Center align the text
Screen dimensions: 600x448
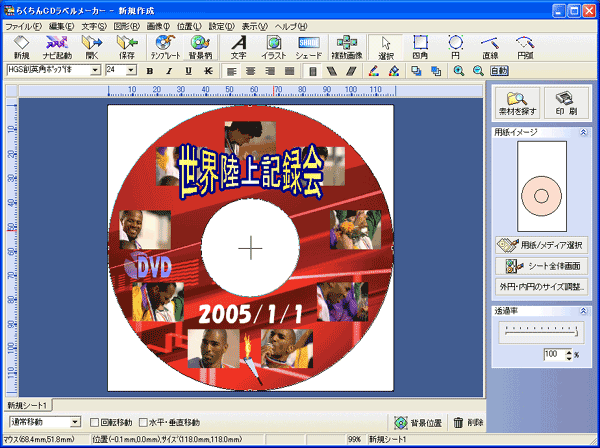click(x=251, y=71)
